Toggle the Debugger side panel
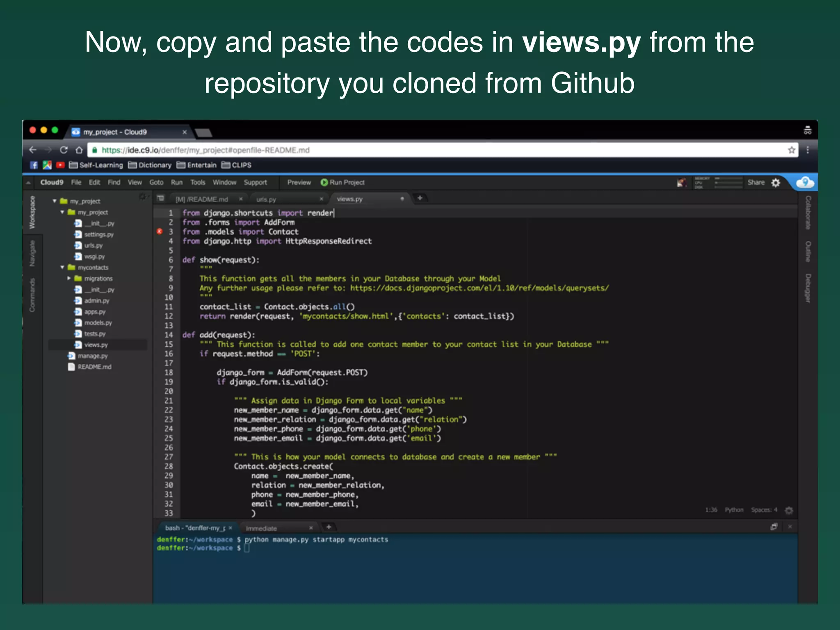Screen dimensions: 840x630 pyautogui.click(x=808, y=288)
